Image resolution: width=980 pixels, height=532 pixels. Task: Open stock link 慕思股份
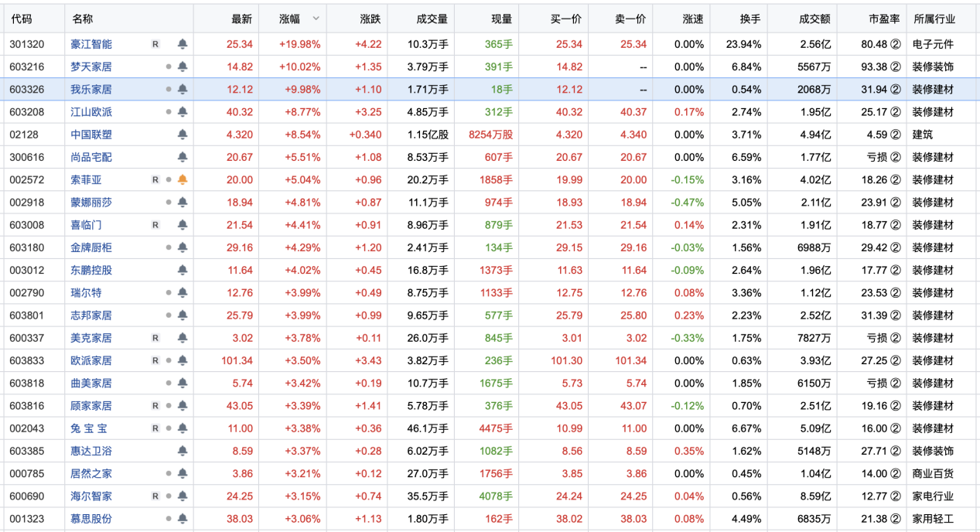click(91, 518)
